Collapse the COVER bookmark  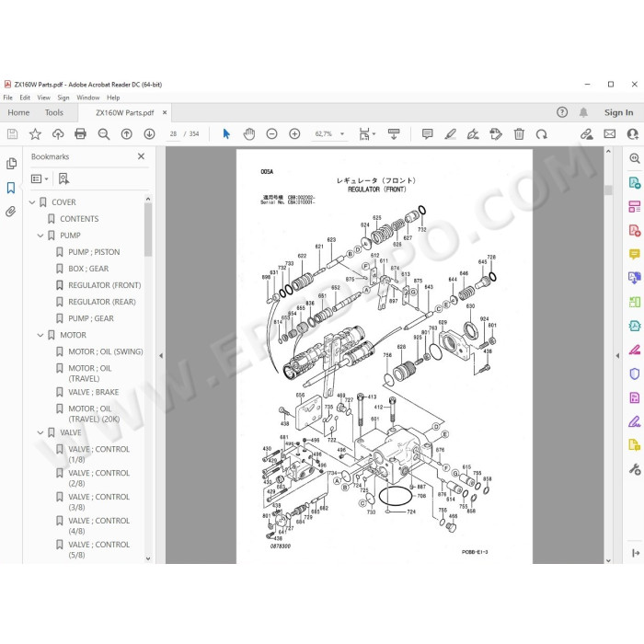[x=32, y=202]
